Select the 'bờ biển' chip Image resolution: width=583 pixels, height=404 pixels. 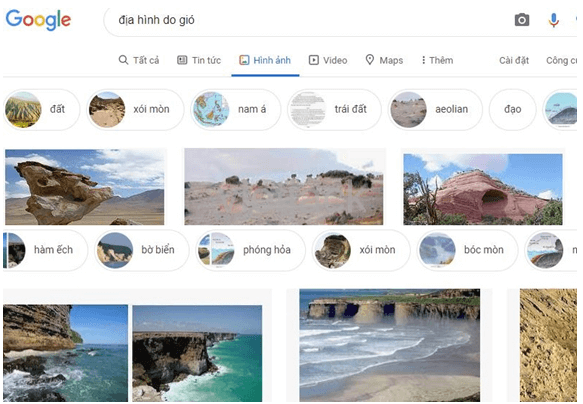point(142,250)
